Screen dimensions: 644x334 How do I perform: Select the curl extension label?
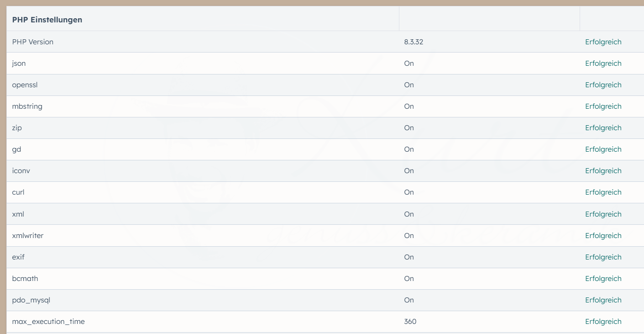18,192
